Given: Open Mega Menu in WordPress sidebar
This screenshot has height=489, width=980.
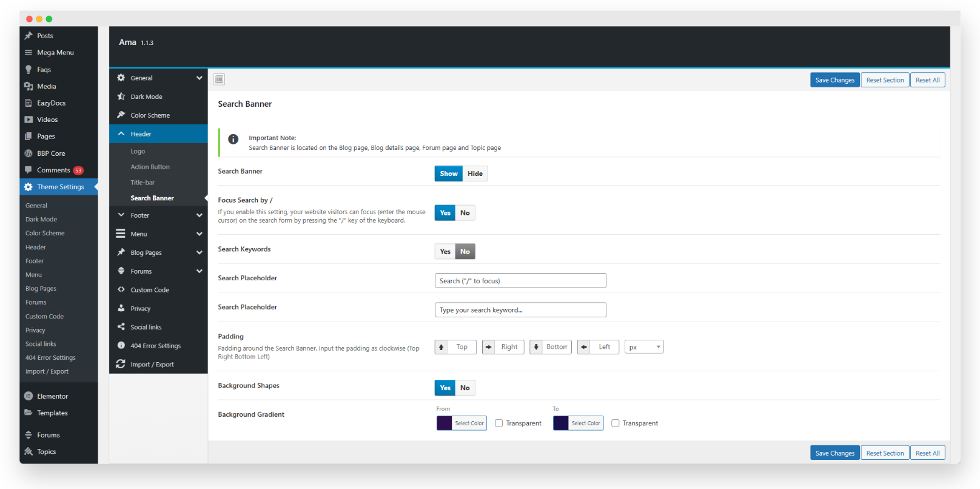Looking at the screenshot, I should [55, 53].
